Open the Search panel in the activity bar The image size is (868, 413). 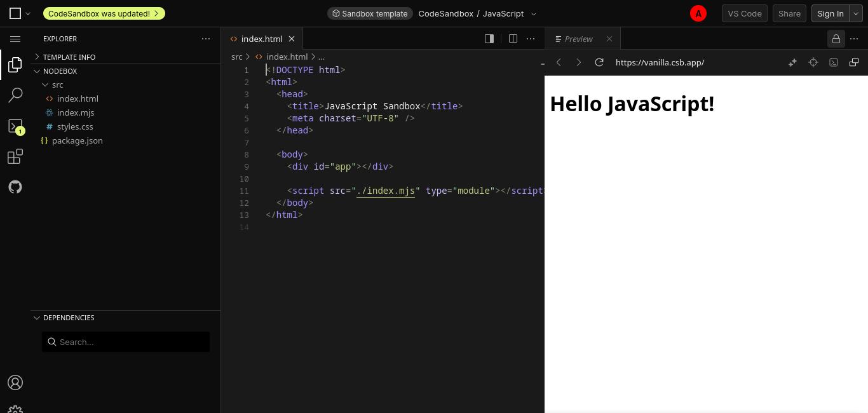15,95
